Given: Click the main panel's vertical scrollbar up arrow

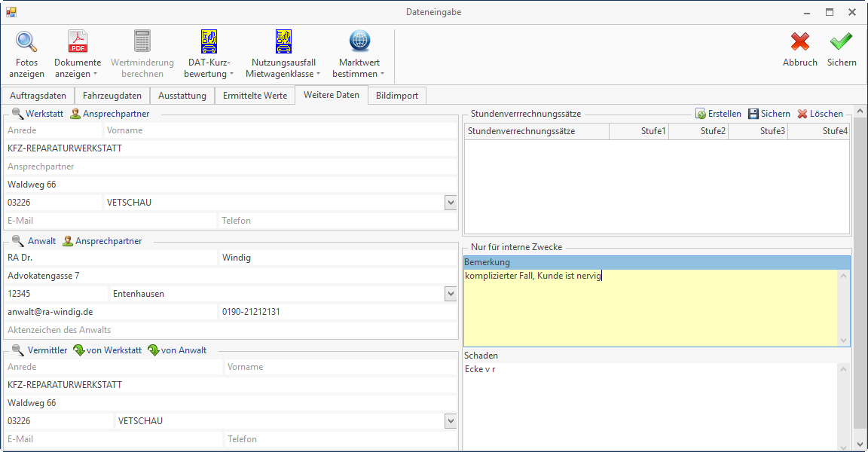Looking at the screenshot, I should click(860, 111).
